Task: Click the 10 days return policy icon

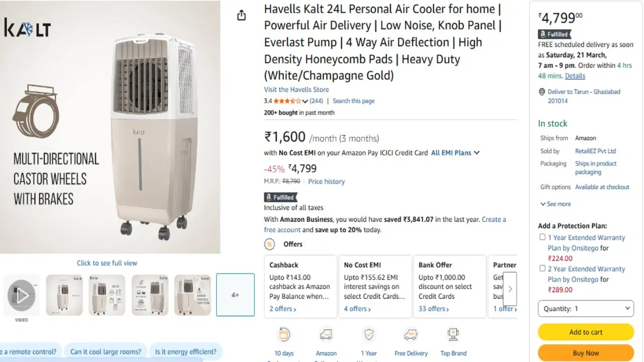Action: pyautogui.click(x=284, y=334)
